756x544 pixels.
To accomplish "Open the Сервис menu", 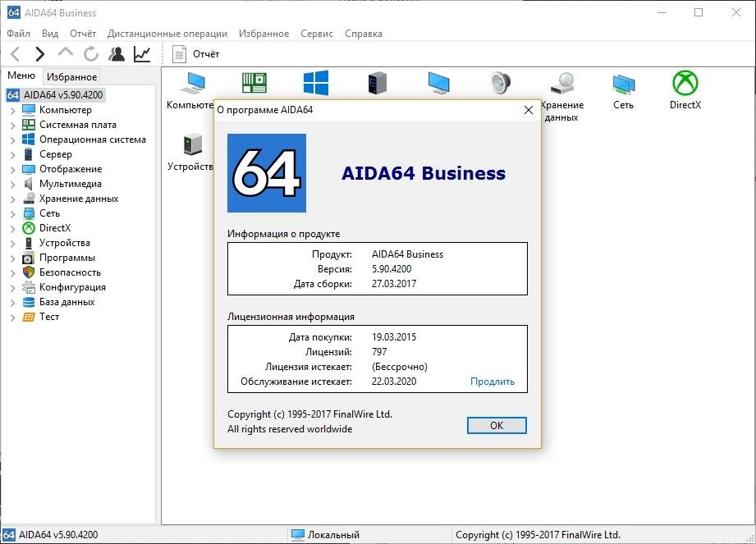I will coord(316,34).
